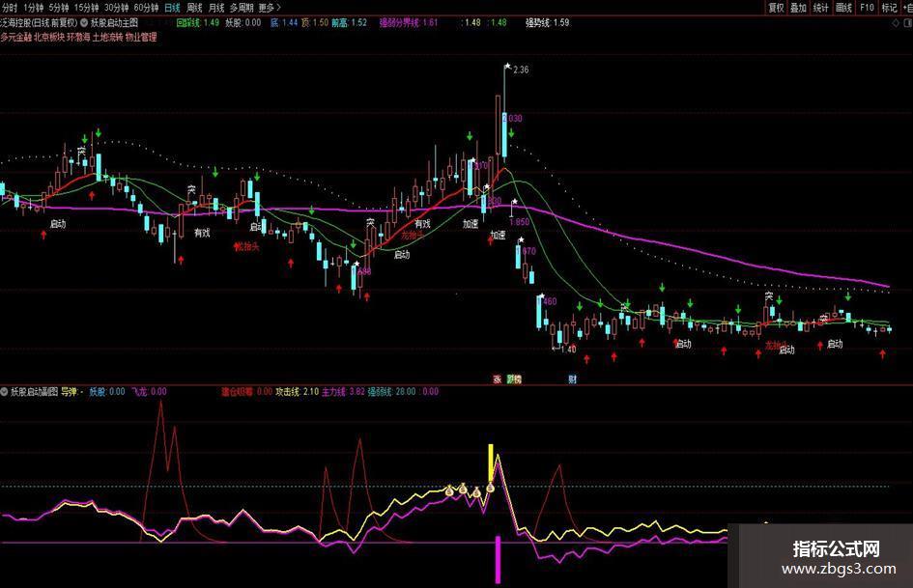Viewport: 913px width, 588px height.
Task: Click the 攻击线 2.10 value
Action: (297, 392)
